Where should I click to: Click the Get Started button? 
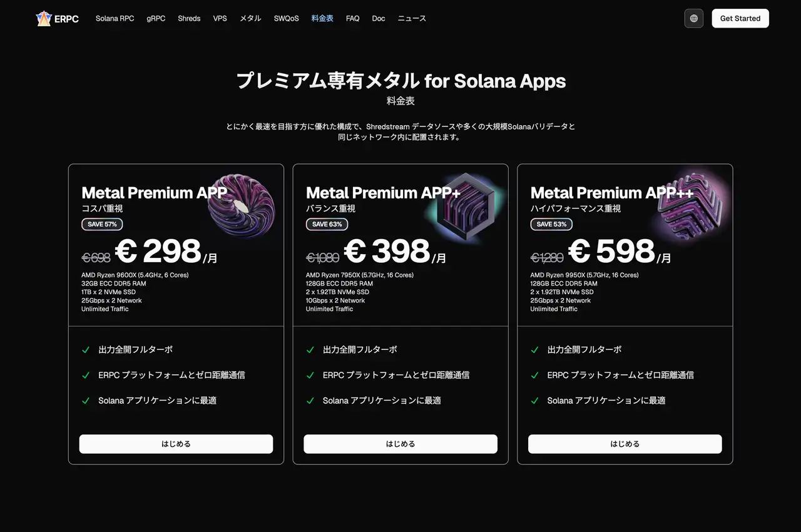[740, 18]
